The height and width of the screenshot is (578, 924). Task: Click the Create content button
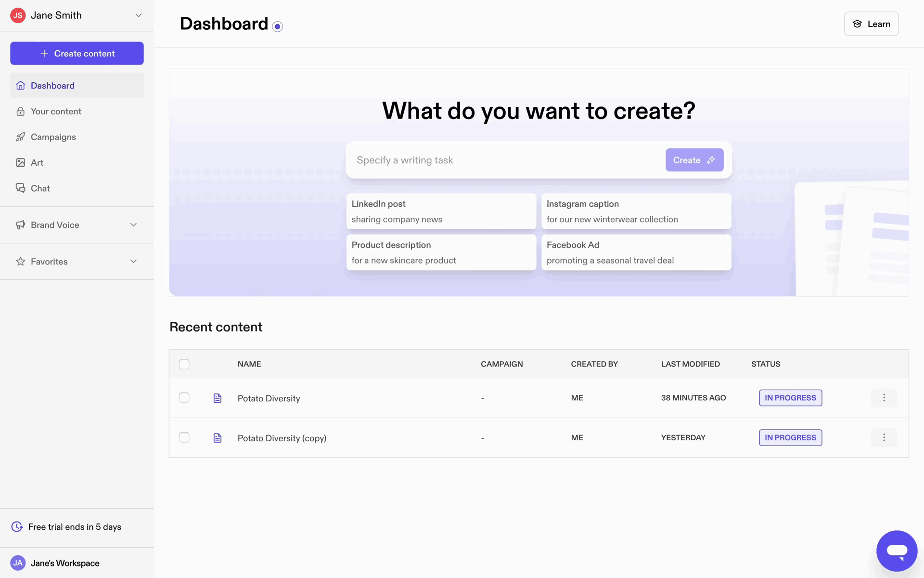pyautogui.click(x=77, y=53)
